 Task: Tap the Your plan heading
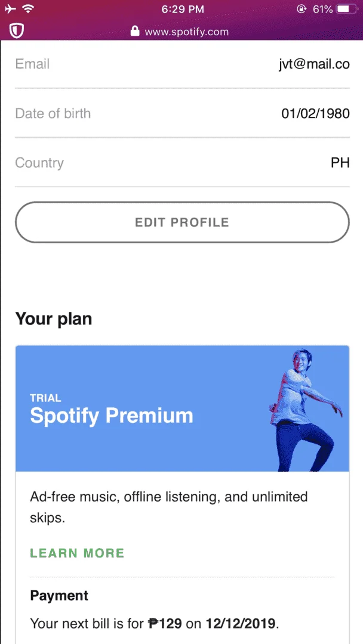54,319
